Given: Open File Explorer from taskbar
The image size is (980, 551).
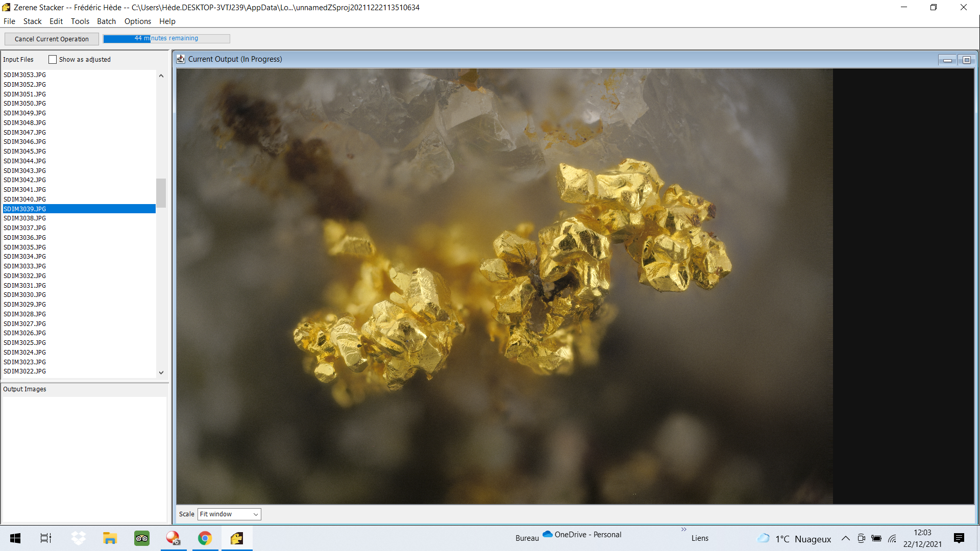Looking at the screenshot, I should [x=110, y=538].
